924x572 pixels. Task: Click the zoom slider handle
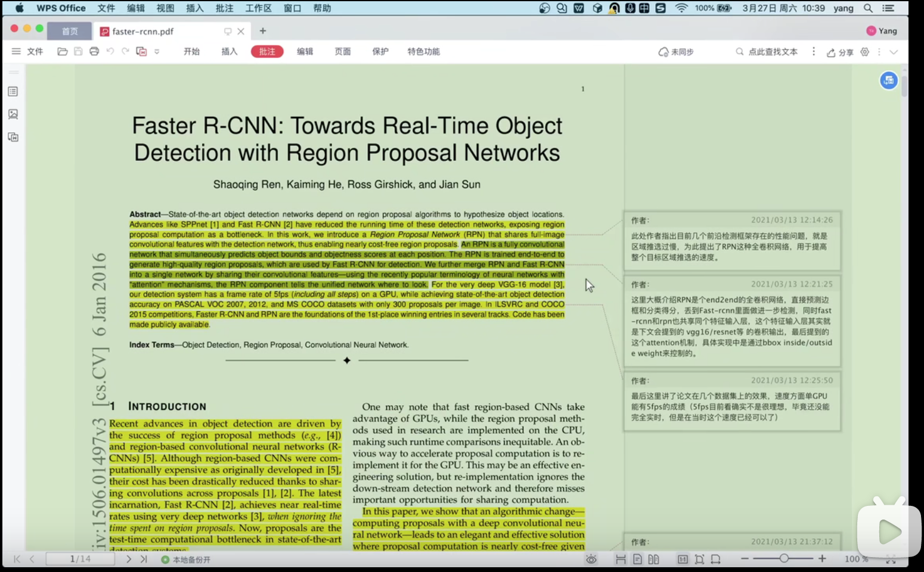[784, 558]
